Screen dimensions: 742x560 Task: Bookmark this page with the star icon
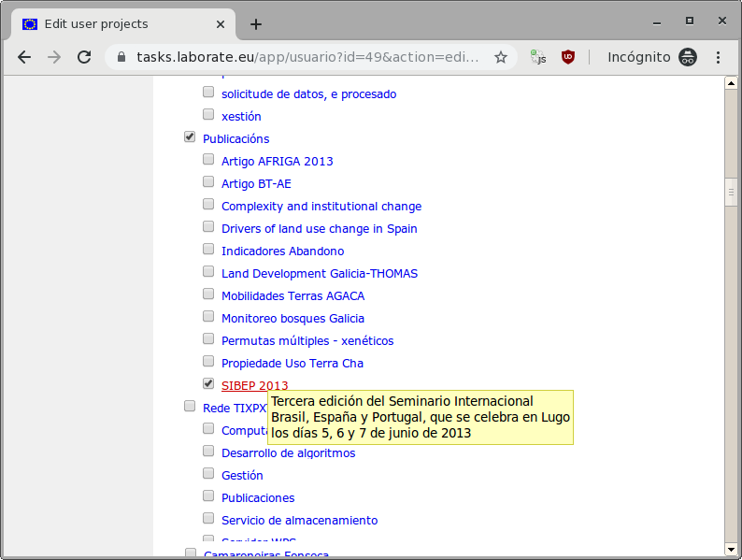point(501,57)
